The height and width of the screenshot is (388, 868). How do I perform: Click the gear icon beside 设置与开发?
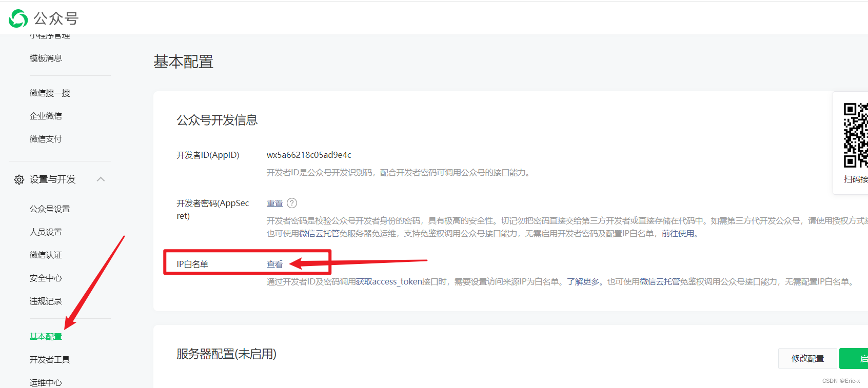(19, 179)
